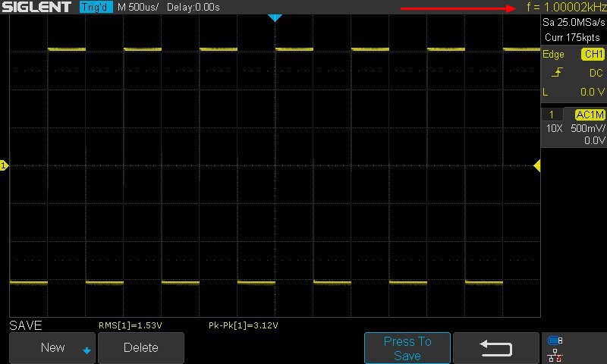Click the 500mV/ vertical scale value
The height and width of the screenshot is (364, 607).
587,128
